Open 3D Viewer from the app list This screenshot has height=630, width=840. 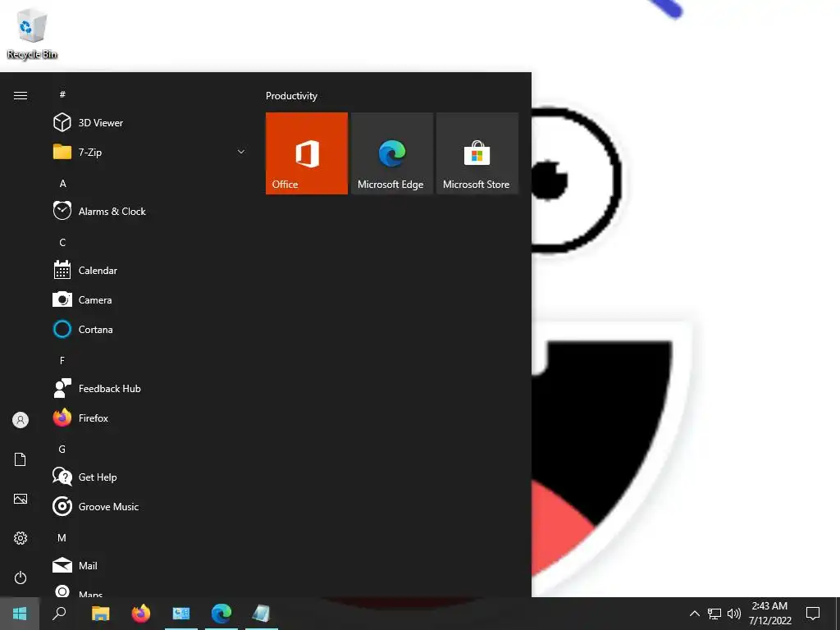pyautogui.click(x=150, y=123)
